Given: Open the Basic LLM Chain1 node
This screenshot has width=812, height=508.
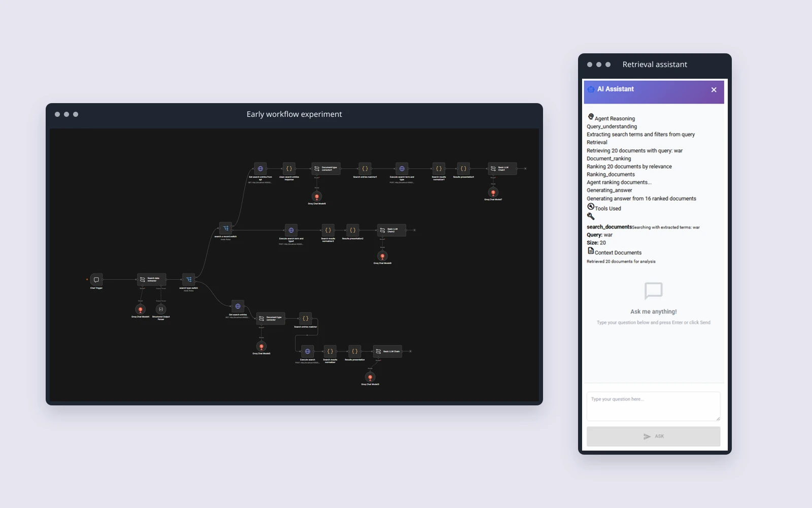Looking at the screenshot, I should (x=502, y=169).
